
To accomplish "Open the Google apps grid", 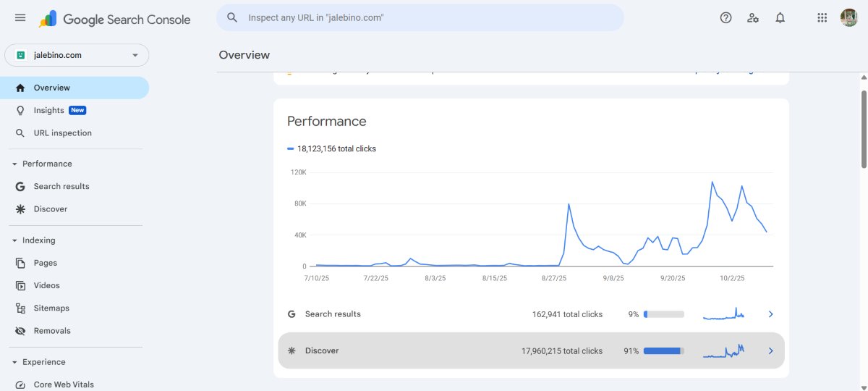I will [822, 18].
